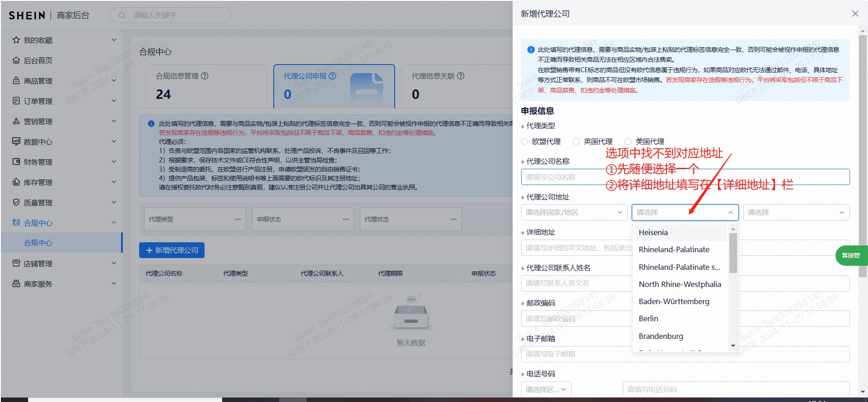Close the 新增代理公司 drawer with X
868x402 pixels.
855,14
